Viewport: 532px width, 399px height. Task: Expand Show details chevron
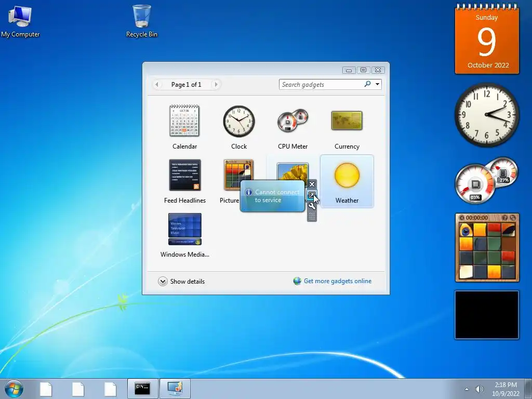(163, 281)
